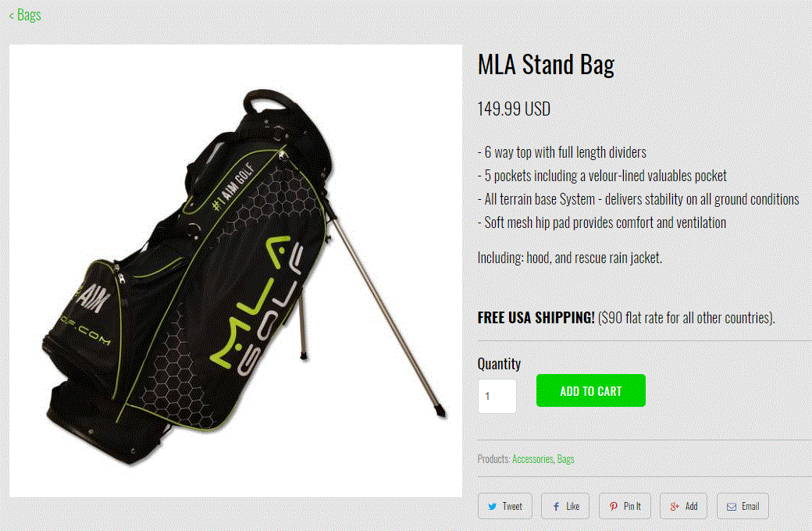Viewport: 812px width, 531px height.
Task: Click the Pinterest P icon
Action: (613, 507)
